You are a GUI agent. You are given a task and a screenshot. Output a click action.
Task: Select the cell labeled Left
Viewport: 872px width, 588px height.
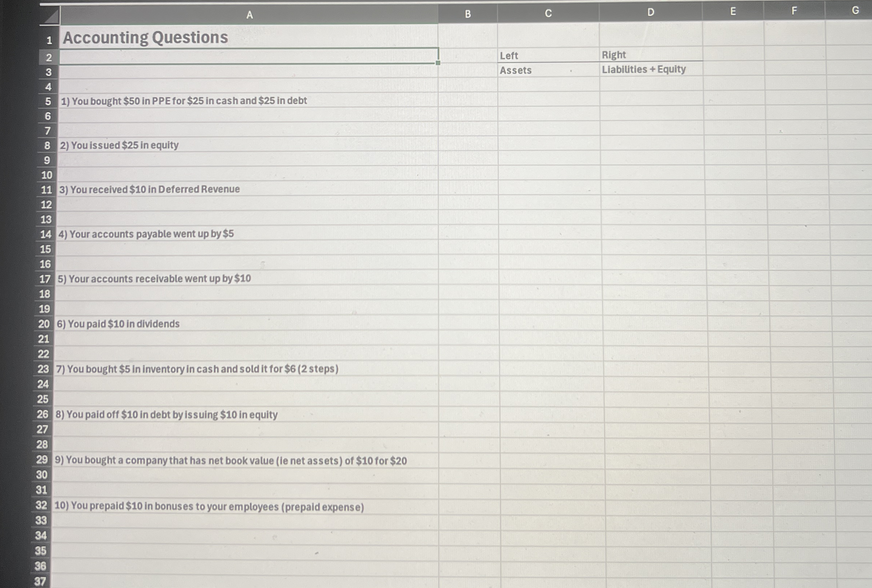pos(509,56)
